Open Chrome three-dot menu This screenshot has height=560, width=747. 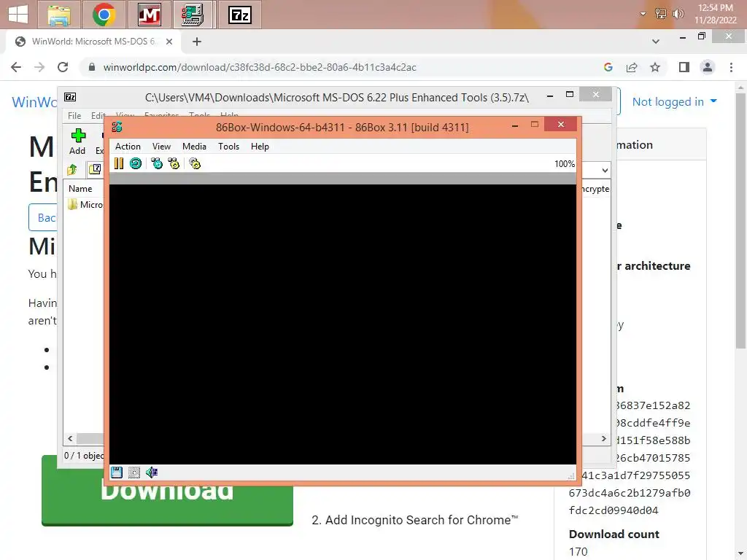pos(731,67)
